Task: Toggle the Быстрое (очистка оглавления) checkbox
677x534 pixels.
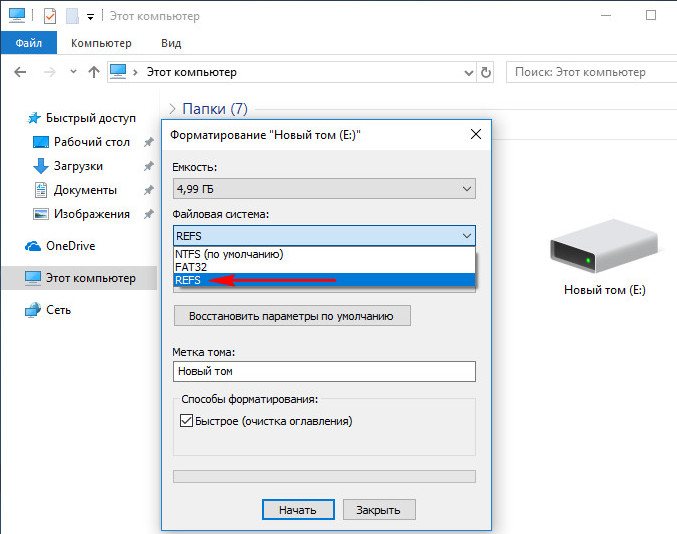Action: (x=186, y=421)
